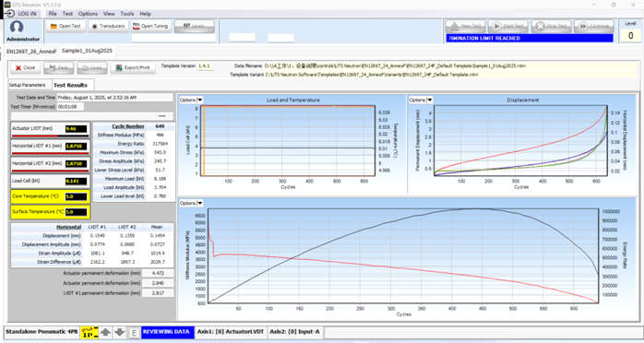Switch to the EN12697_26_AnnexF tab

tap(31, 52)
